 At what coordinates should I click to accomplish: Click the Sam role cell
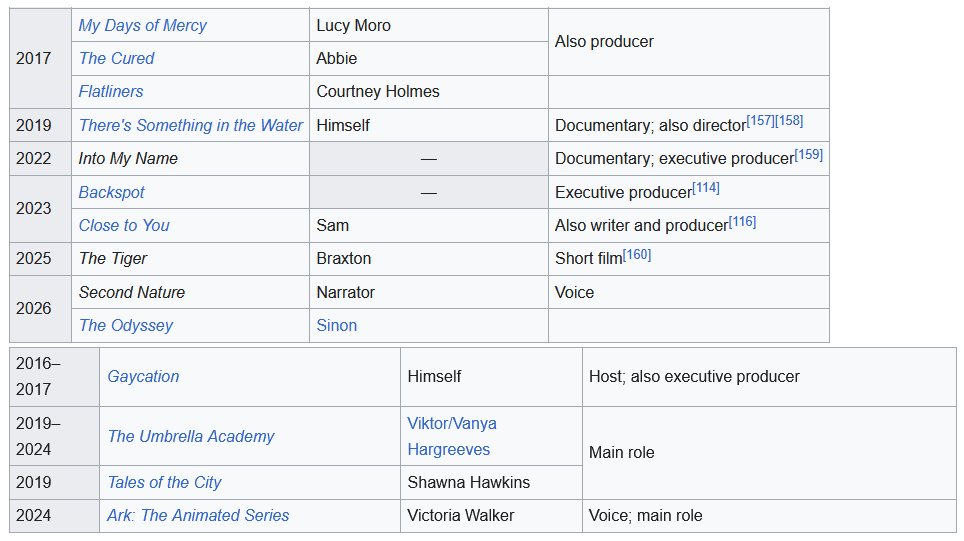point(429,226)
